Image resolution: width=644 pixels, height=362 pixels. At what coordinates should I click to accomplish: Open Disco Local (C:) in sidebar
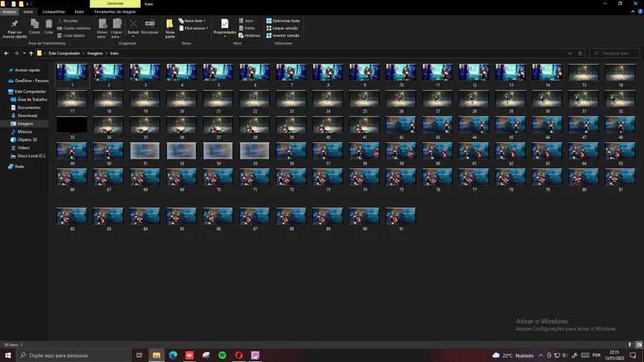coord(28,155)
